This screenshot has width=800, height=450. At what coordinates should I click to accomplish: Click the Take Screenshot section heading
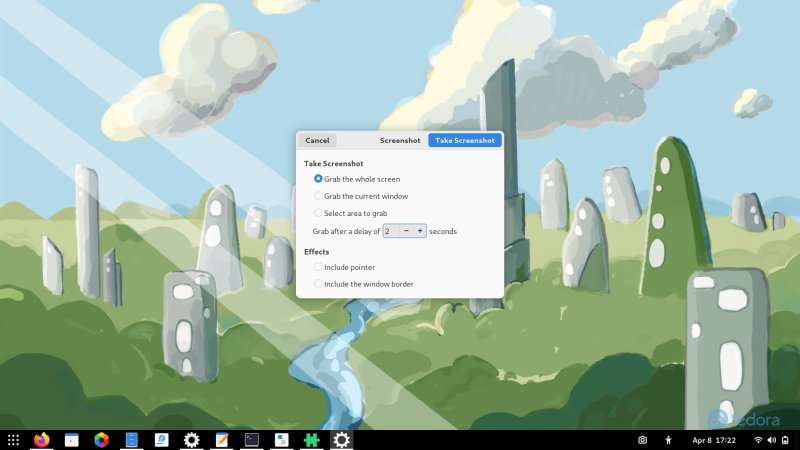coord(334,163)
